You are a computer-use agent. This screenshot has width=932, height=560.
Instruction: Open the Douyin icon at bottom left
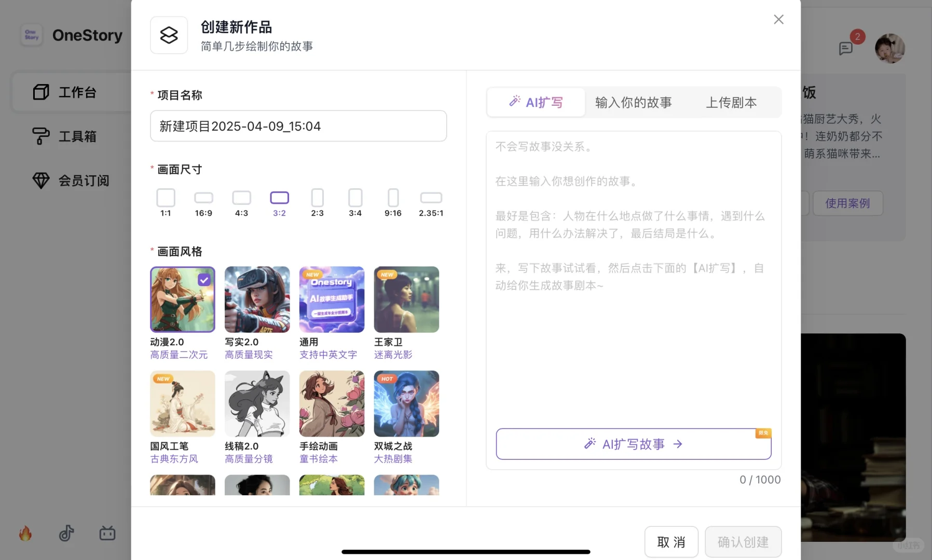pos(66,533)
